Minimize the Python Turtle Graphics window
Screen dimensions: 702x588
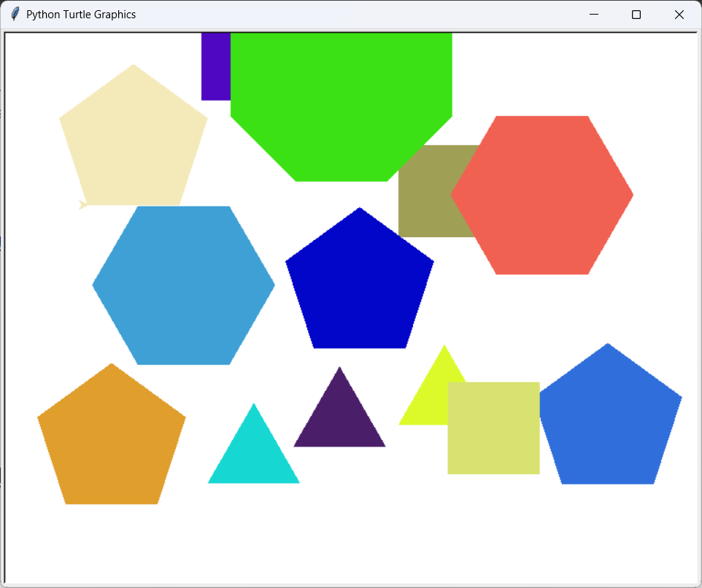coord(594,15)
